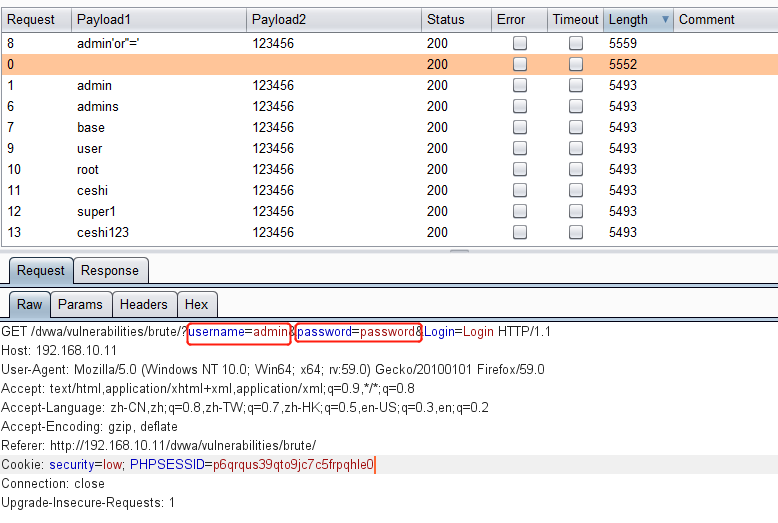Click the Referer header line
Viewport: 778px width, 523px height.
(158, 446)
